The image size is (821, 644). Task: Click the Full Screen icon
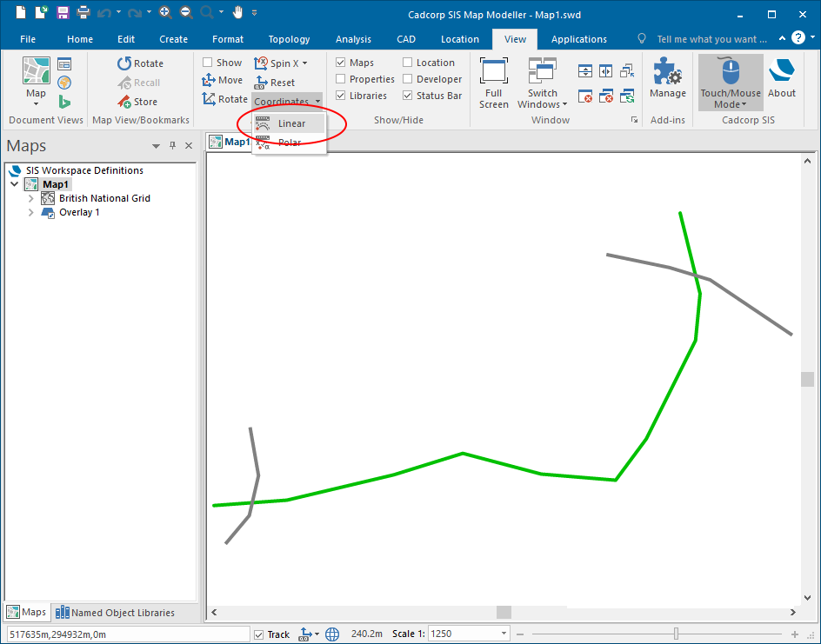pos(493,72)
